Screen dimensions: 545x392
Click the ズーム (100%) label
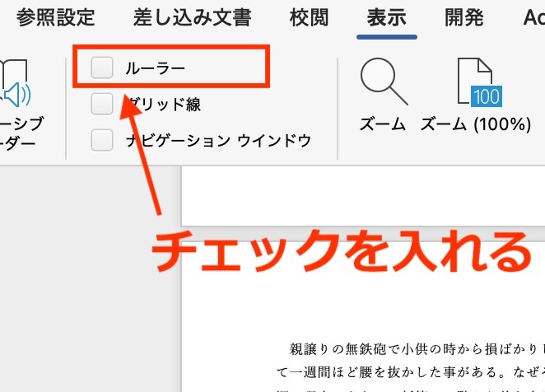[x=476, y=124]
